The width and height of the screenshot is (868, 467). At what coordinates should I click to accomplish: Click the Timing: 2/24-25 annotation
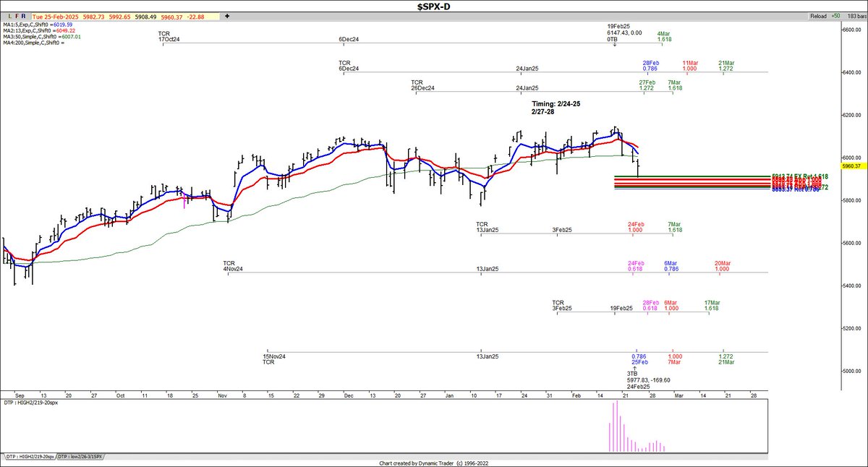point(556,104)
